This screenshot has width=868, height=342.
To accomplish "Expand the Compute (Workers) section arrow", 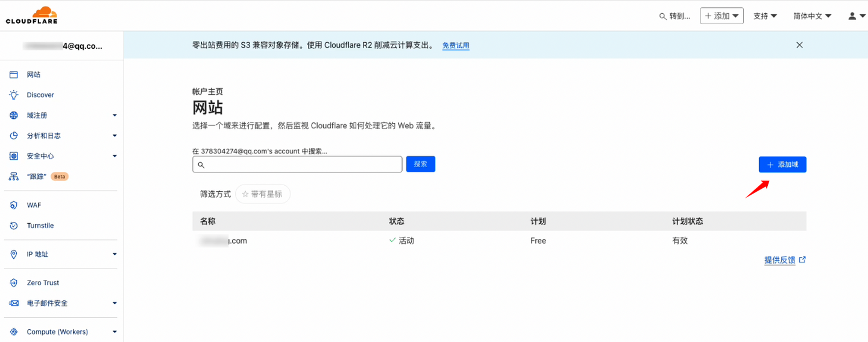I will pyautogui.click(x=115, y=332).
